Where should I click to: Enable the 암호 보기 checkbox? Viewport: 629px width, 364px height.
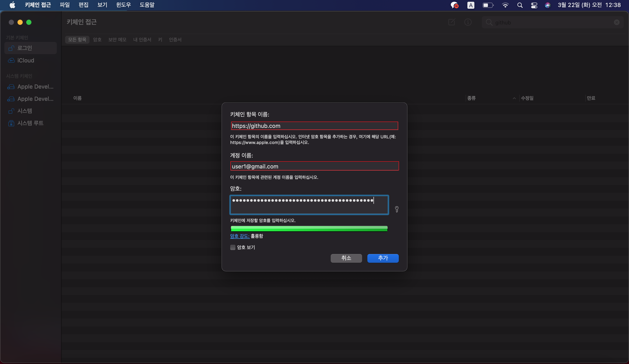(x=233, y=247)
